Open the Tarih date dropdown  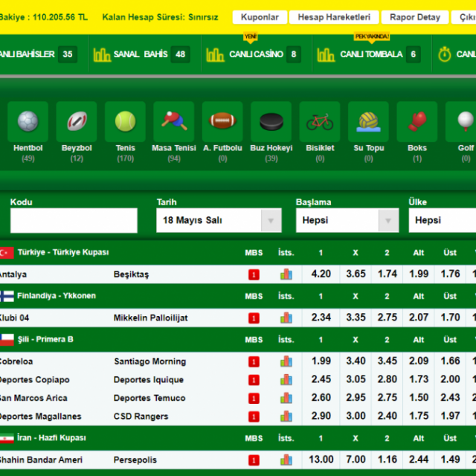[x=219, y=220]
